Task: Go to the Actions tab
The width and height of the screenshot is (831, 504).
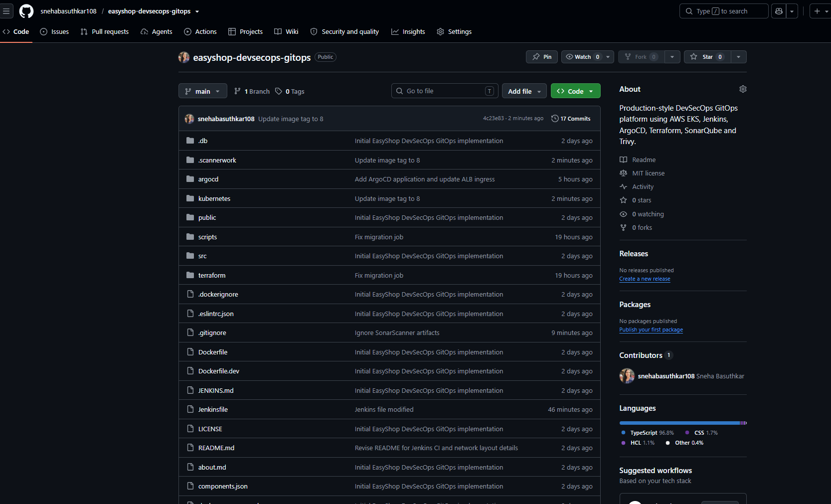Action: [200, 31]
